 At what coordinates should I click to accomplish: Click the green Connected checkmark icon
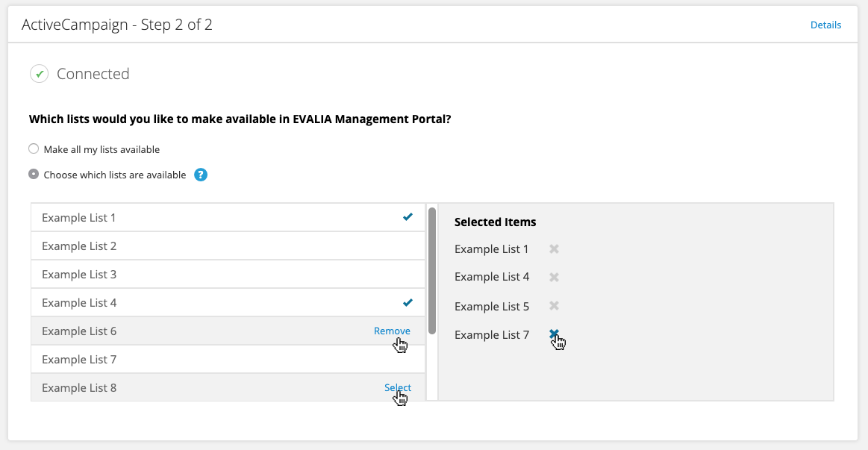coord(40,74)
